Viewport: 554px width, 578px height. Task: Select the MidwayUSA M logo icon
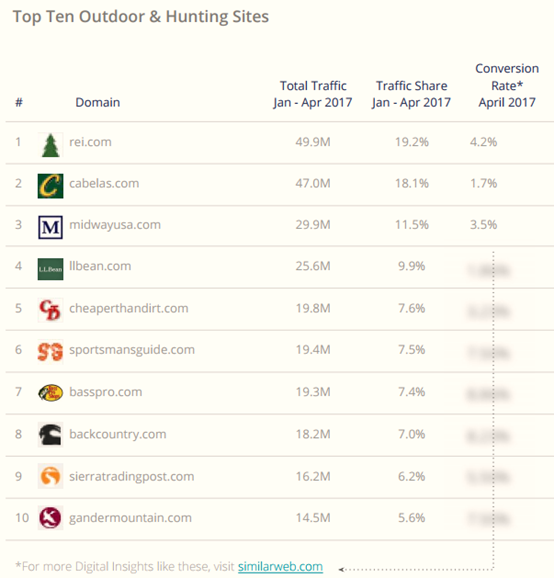click(50, 227)
